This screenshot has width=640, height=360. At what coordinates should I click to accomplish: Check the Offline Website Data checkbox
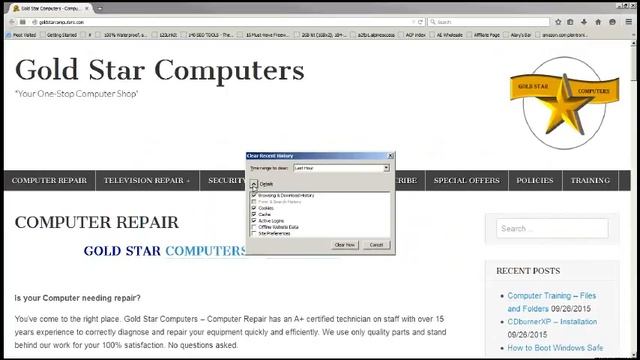click(254, 227)
